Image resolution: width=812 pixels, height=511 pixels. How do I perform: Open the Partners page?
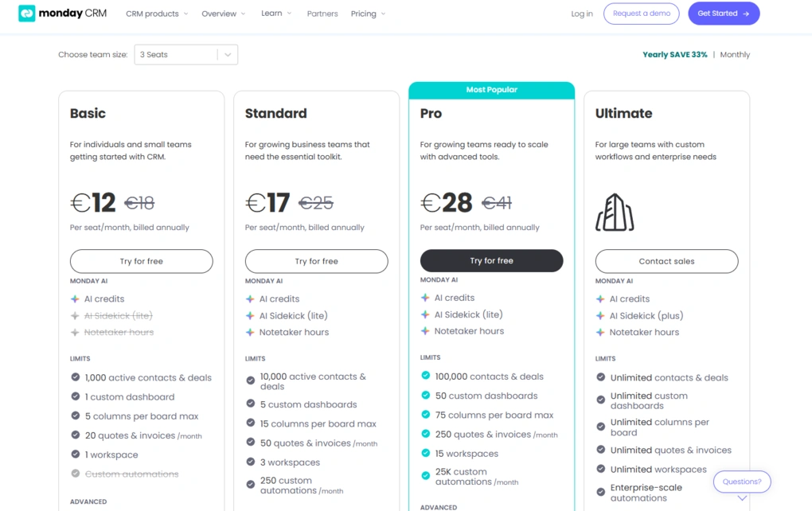[x=322, y=14]
